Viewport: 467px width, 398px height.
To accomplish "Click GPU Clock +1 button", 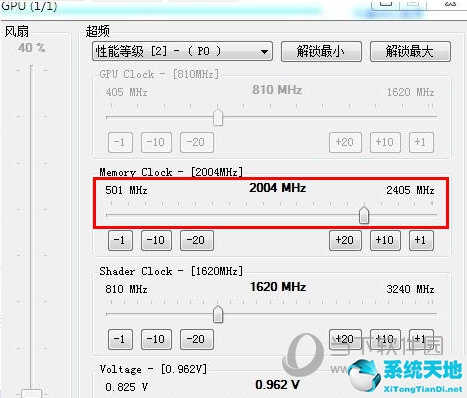I will [421, 142].
